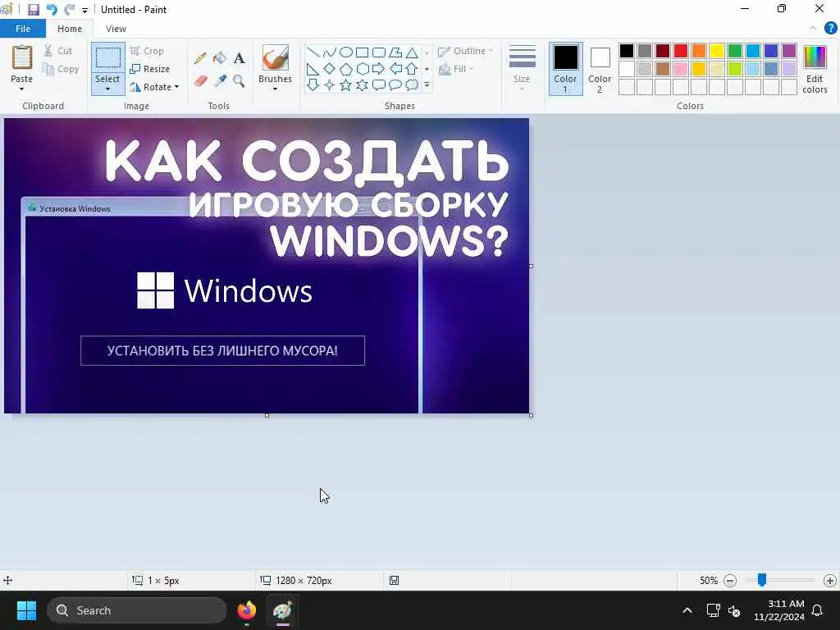Open Firefox from the taskbar

pyautogui.click(x=246, y=610)
